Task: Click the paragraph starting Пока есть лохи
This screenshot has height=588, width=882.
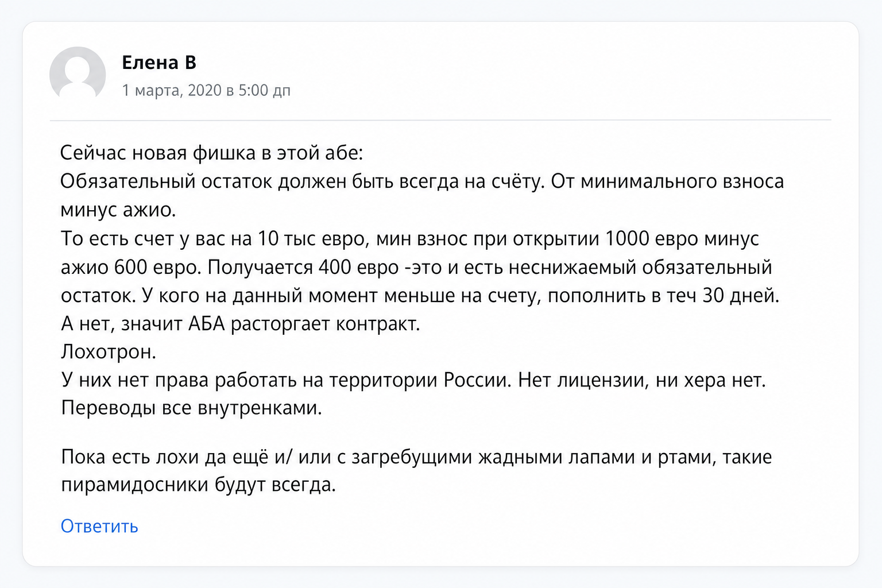Action: (x=416, y=471)
